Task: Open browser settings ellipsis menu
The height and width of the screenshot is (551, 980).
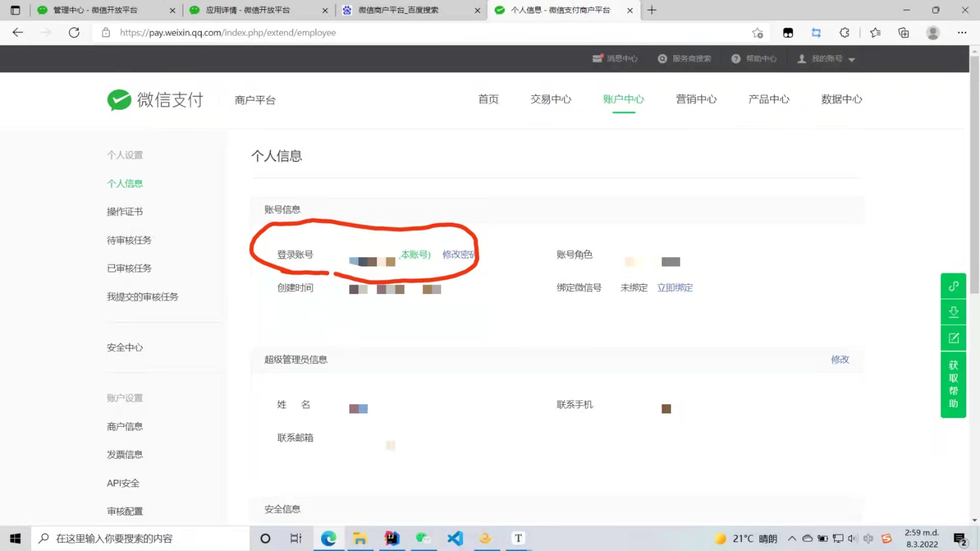Action: click(x=962, y=33)
